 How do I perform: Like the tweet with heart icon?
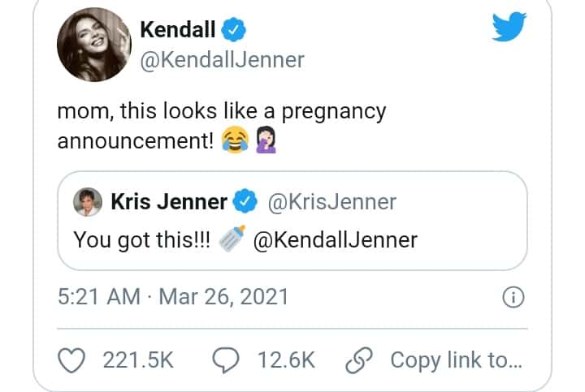pos(71,360)
